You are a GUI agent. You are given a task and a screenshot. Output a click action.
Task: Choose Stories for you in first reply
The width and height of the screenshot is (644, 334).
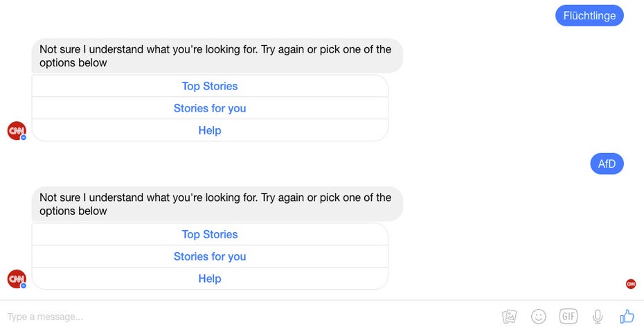[x=210, y=108]
